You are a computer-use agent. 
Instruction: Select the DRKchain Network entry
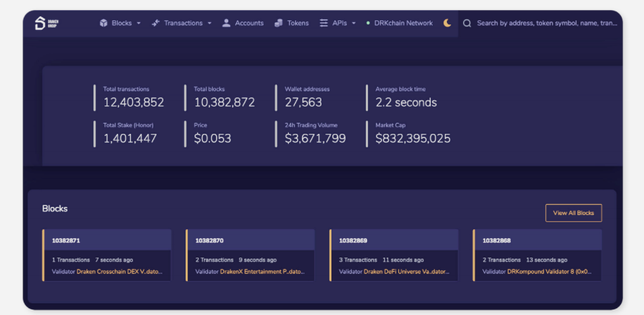pyautogui.click(x=400, y=23)
